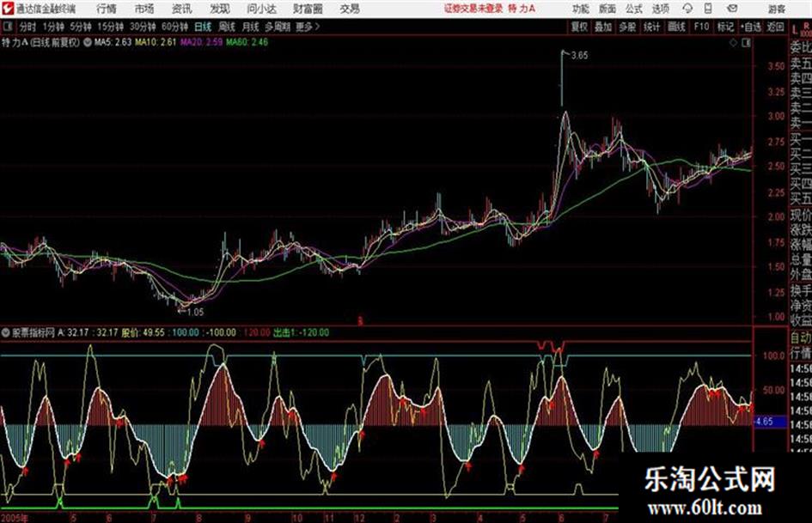Open the customer service headset icon
Screen dimensions: 812x523
(687, 9)
